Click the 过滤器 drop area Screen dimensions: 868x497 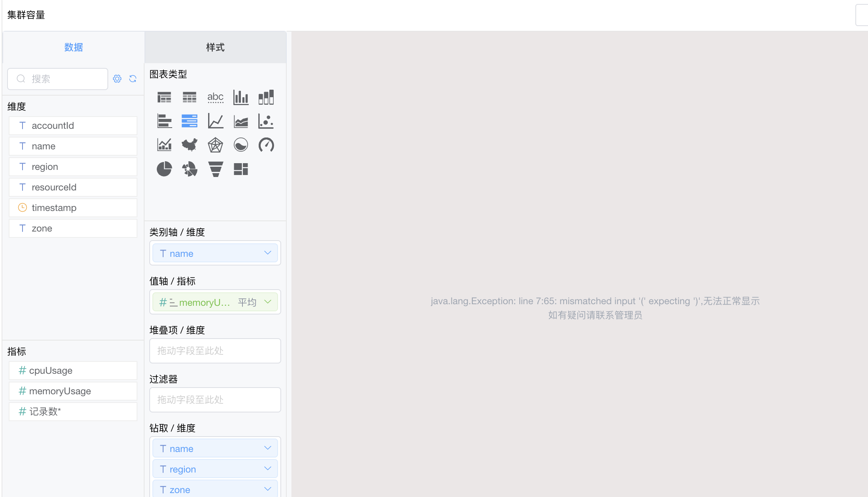(x=215, y=400)
